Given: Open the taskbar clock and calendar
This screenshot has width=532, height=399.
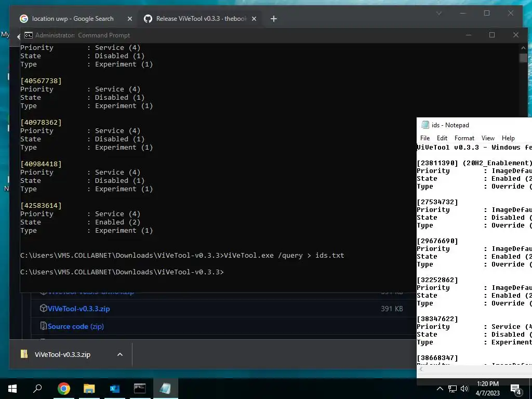Looking at the screenshot, I should pos(487,389).
